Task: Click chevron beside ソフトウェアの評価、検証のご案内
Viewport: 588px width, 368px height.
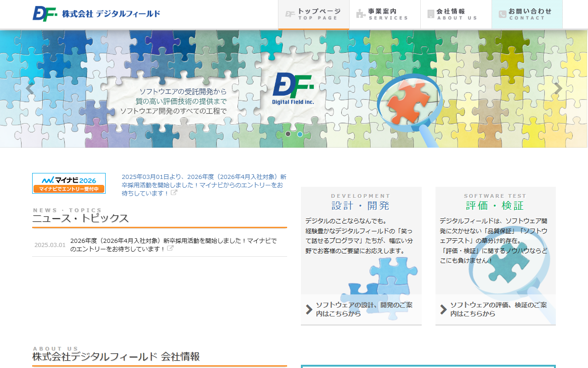Action: click(443, 310)
